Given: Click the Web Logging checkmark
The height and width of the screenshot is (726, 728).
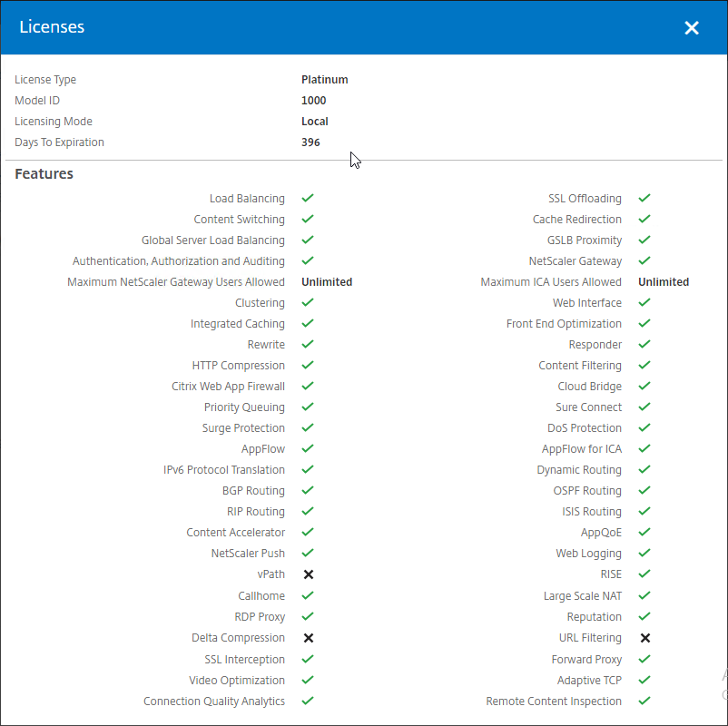Looking at the screenshot, I should pyautogui.click(x=644, y=554).
